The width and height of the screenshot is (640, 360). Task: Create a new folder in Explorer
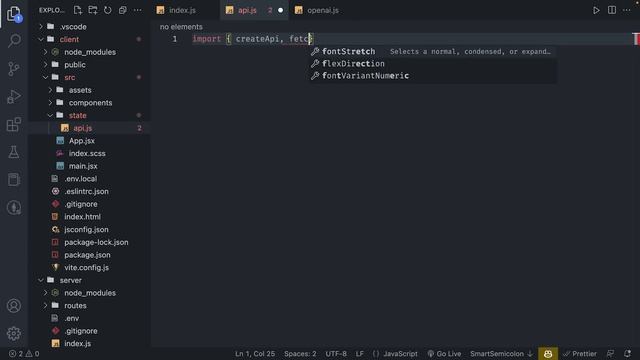coord(93,10)
